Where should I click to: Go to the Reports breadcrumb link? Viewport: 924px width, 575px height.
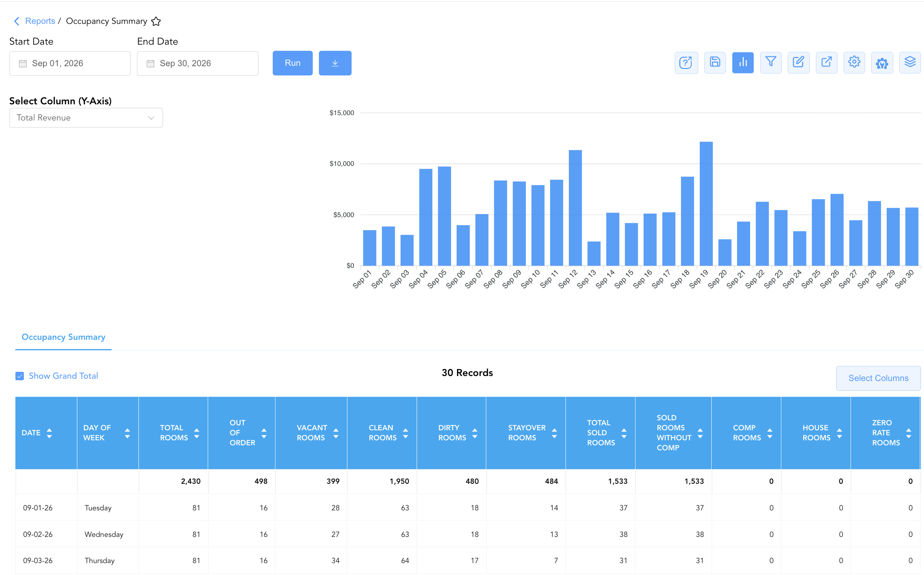pyautogui.click(x=40, y=21)
